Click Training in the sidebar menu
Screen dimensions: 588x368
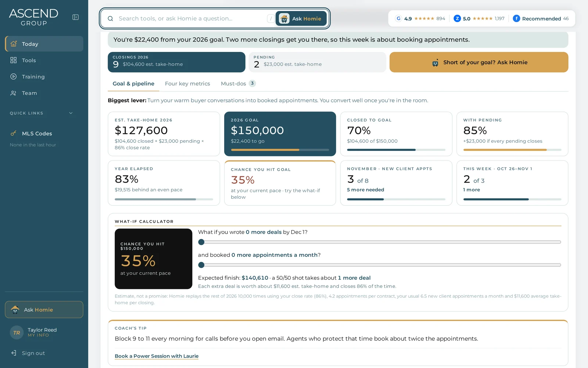pyautogui.click(x=44, y=77)
